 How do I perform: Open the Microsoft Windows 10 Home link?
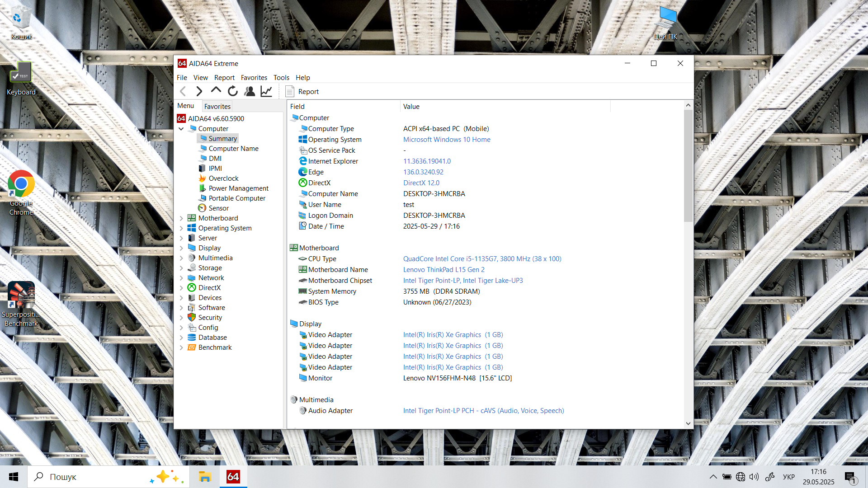click(x=447, y=140)
